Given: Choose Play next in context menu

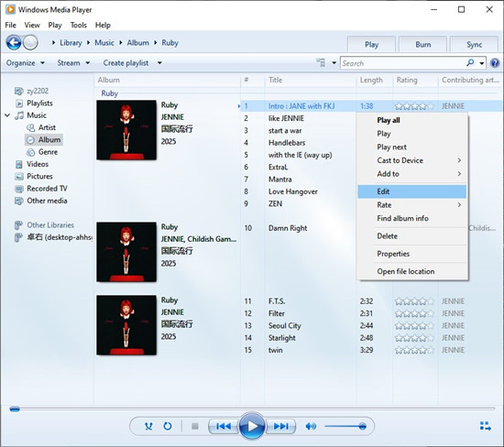Looking at the screenshot, I should coord(412,147).
